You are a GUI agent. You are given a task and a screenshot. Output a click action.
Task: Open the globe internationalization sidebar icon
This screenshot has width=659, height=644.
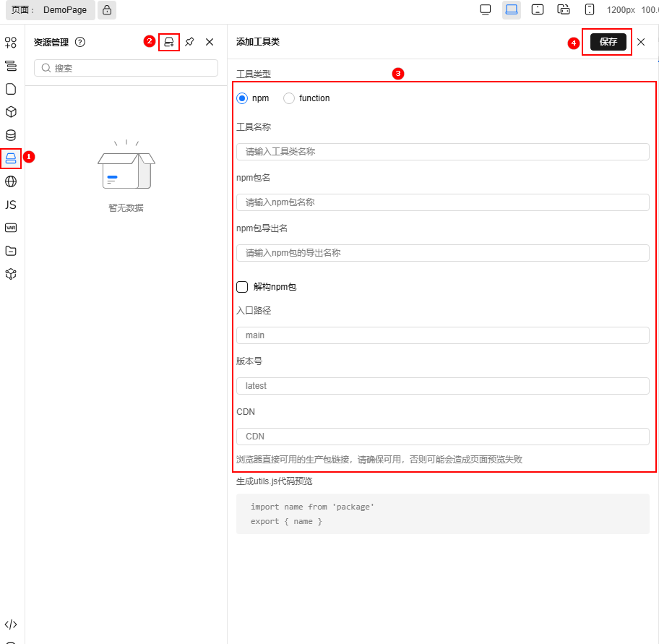point(11,181)
